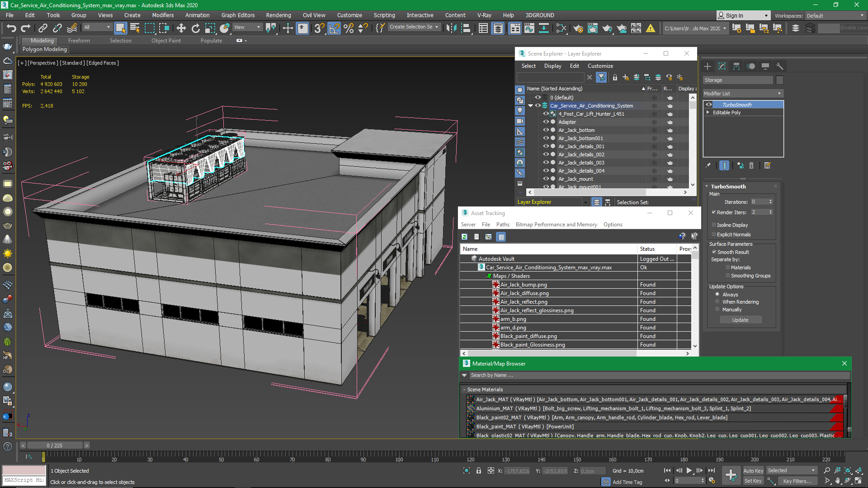The width and height of the screenshot is (868, 488).
Task: Enable the Isoline Display checkbox
Action: tap(714, 225)
